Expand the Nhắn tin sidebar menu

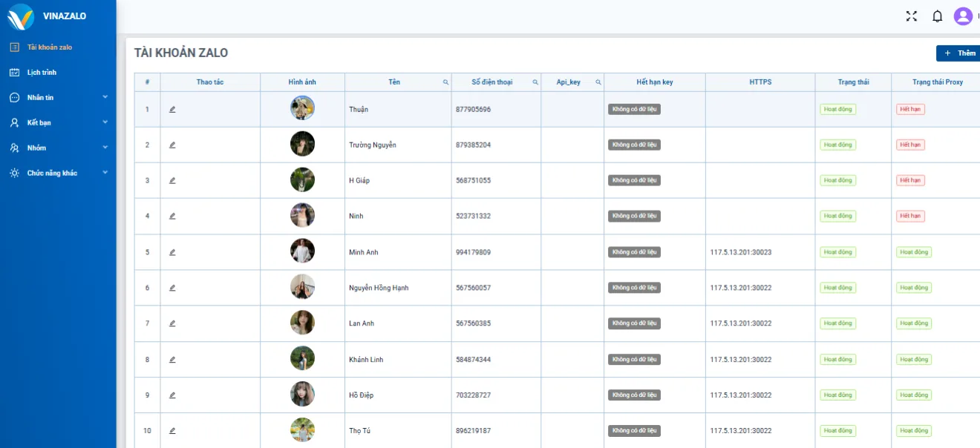tap(58, 97)
